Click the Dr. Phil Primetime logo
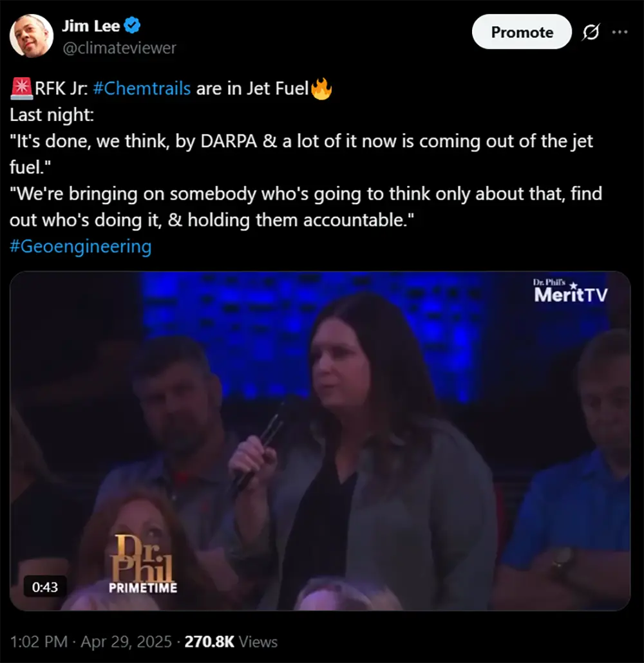 (142, 565)
